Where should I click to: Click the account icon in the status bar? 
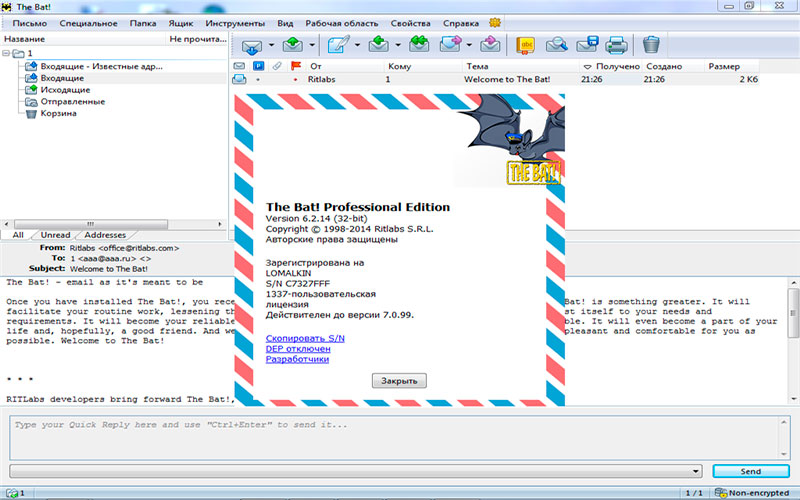tap(12, 493)
